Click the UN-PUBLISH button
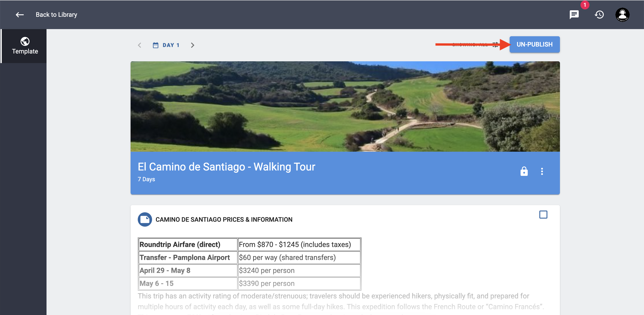The image size is (644, 315). pyautogui.click(x=534, y=45)
